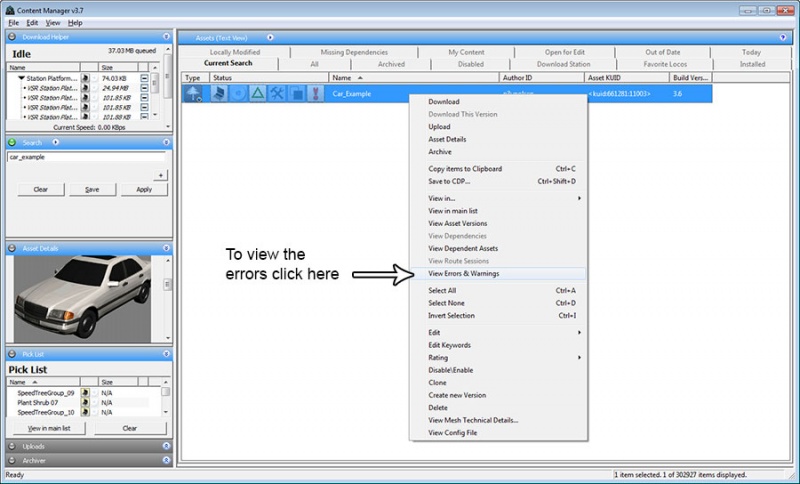Screen dimensions: 800x484
Task: Click the car_example search input field
Action: tap(86, 157)
